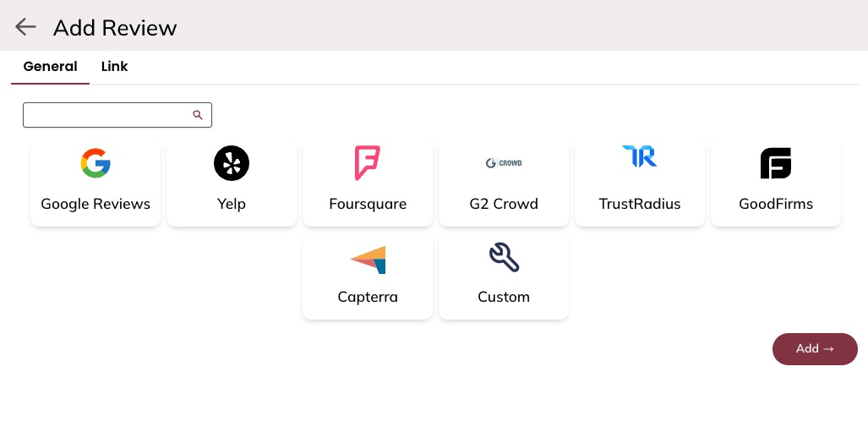Go back using the left arrow
868x443 pixels.
click(x=25, y=27)
